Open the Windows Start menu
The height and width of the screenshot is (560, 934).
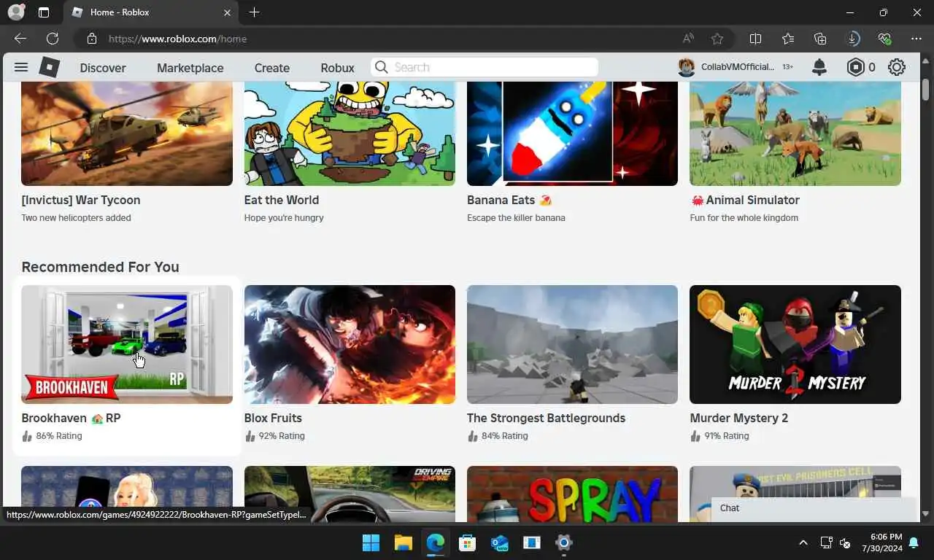[x=371, y=542]
